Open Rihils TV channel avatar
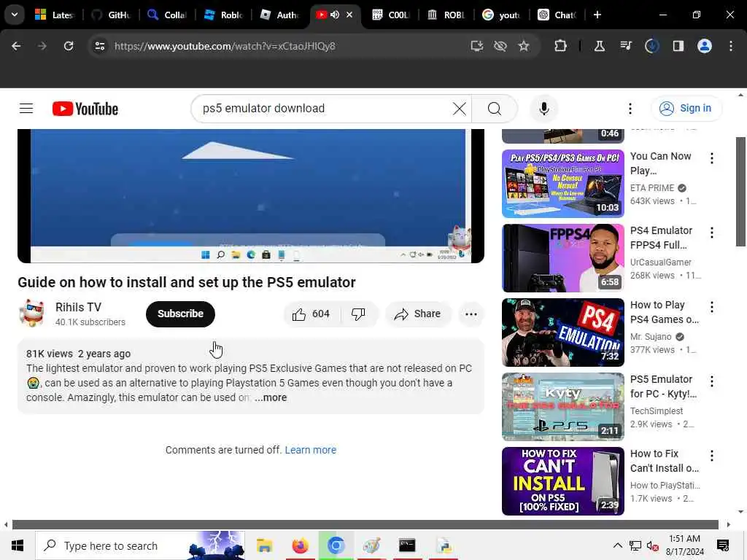Screen dimensions: 747x560 point(31,314)
